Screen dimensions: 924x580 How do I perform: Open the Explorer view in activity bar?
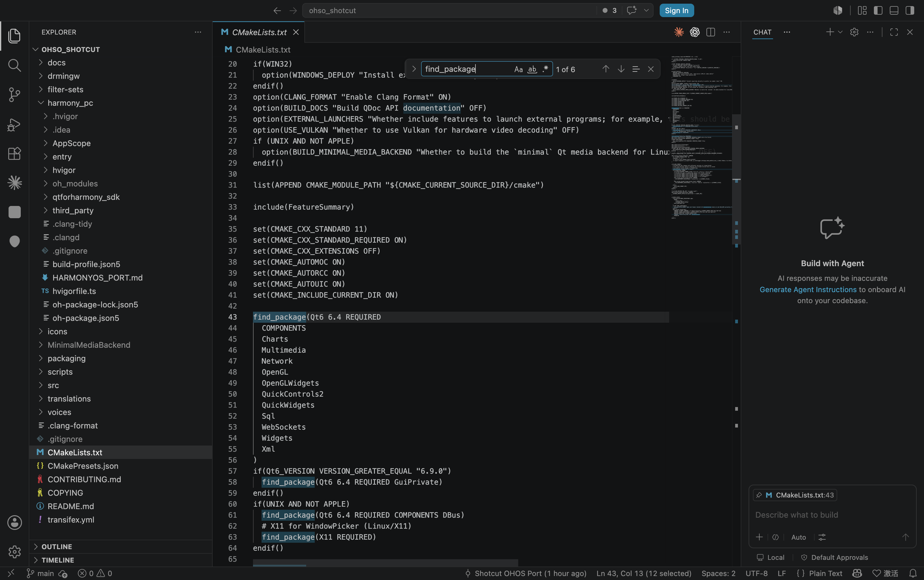click(x=14, y=36)
